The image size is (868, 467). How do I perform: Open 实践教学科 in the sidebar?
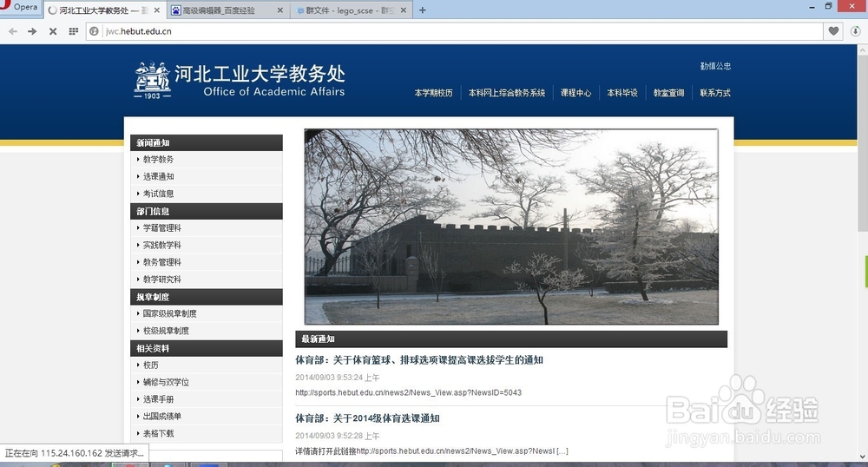click(161, 245)
